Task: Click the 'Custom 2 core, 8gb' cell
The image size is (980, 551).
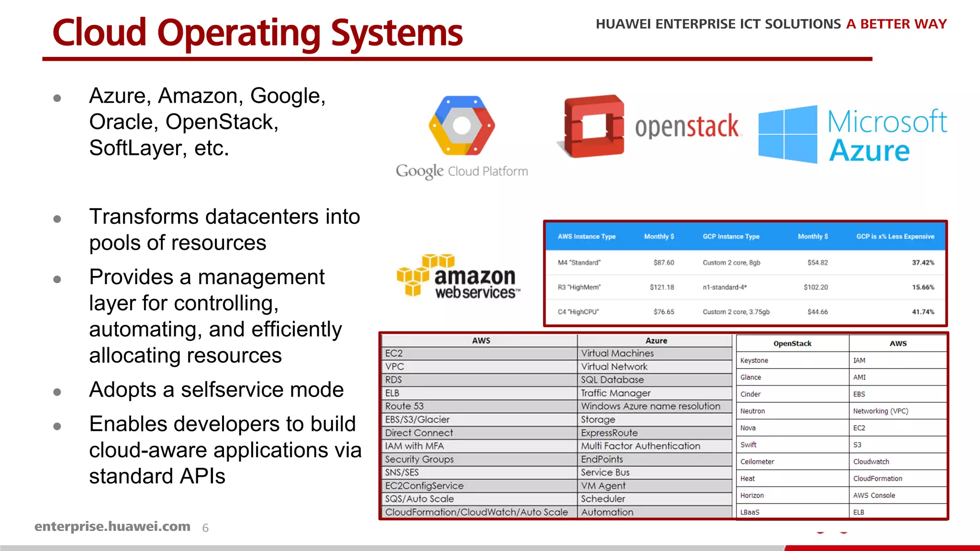Action: click(x=731, y=263)
